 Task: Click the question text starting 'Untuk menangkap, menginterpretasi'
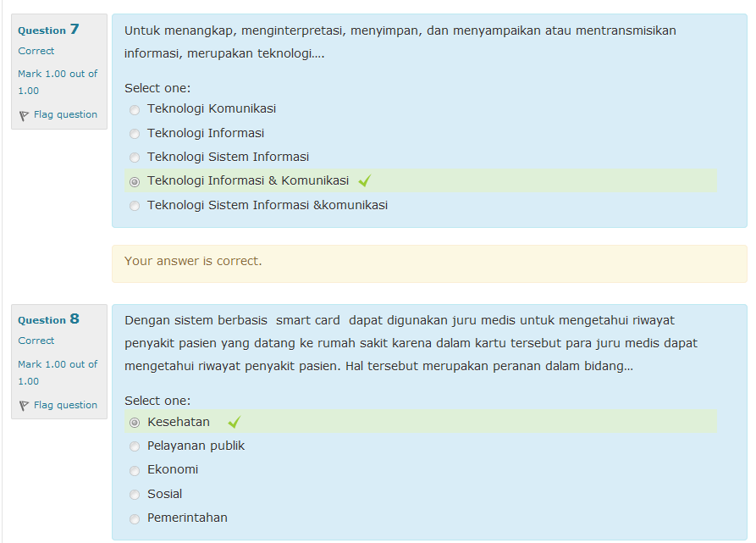[400, 42]
